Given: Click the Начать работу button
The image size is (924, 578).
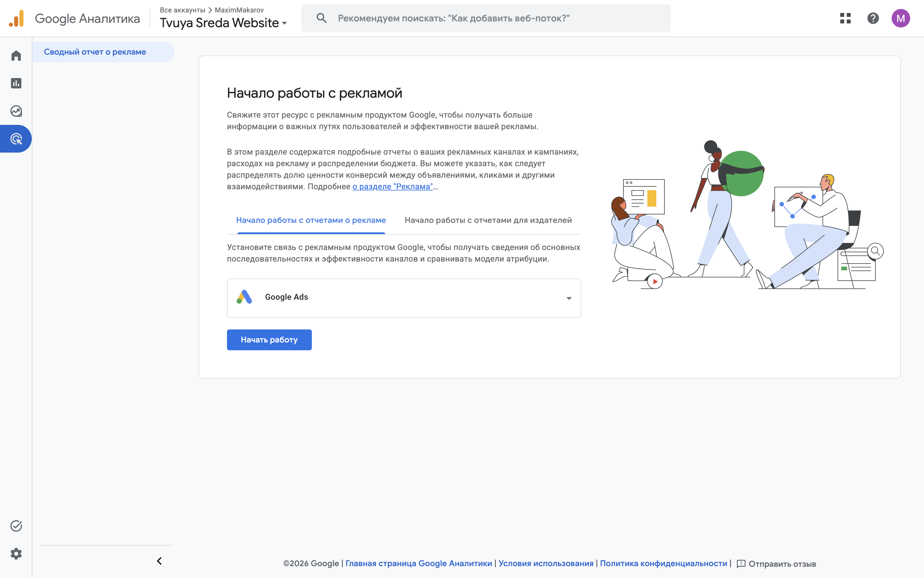Looking at the screenshot, I should coord(269,340).
